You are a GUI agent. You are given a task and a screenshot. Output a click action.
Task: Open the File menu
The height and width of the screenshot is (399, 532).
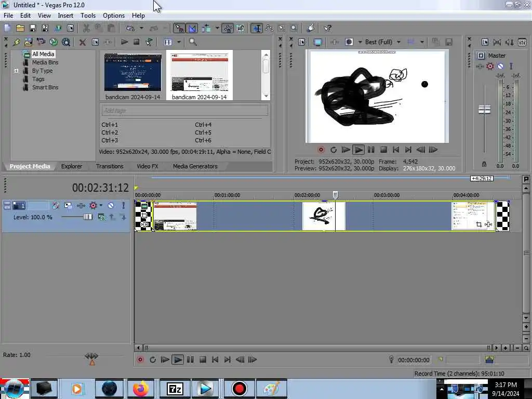[x=8, y=16]
